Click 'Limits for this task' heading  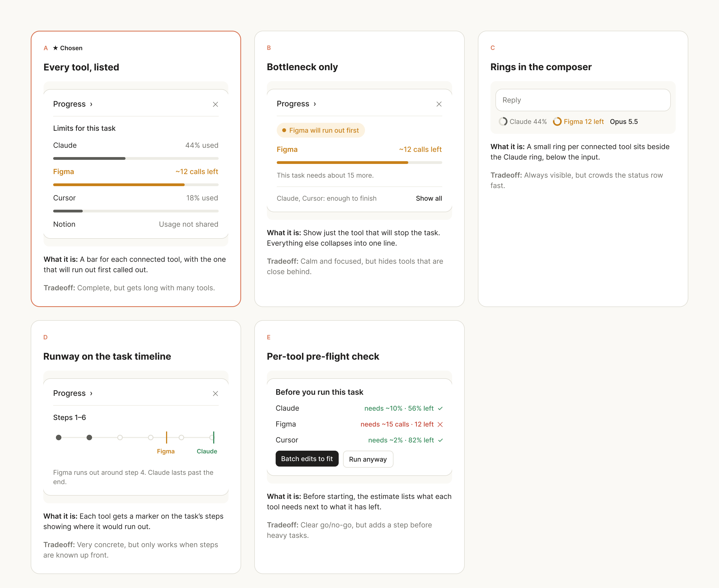[84, 128]
